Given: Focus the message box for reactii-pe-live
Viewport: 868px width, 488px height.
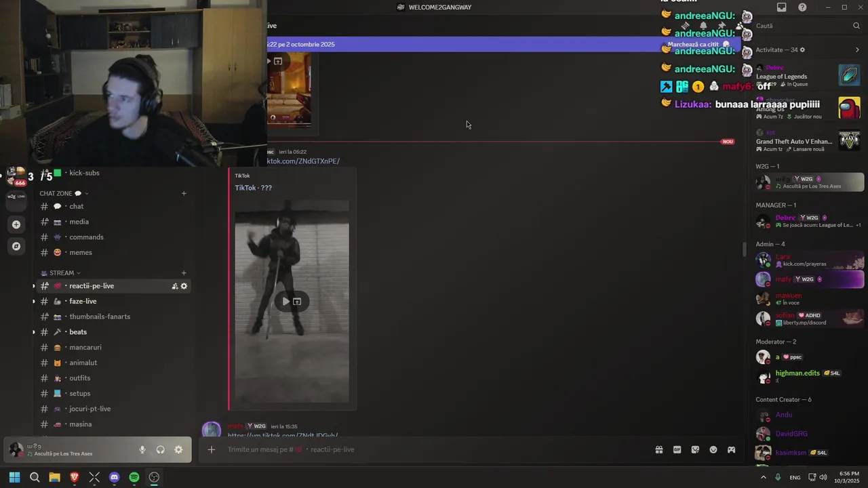Looking at the screenshot, I should (x=434, y=449).
